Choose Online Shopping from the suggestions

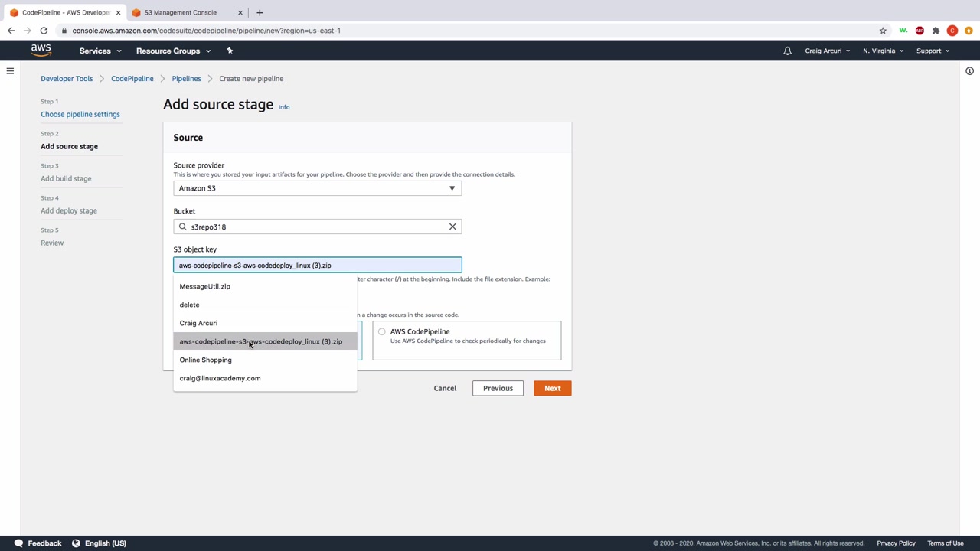[x=265, y=360]
